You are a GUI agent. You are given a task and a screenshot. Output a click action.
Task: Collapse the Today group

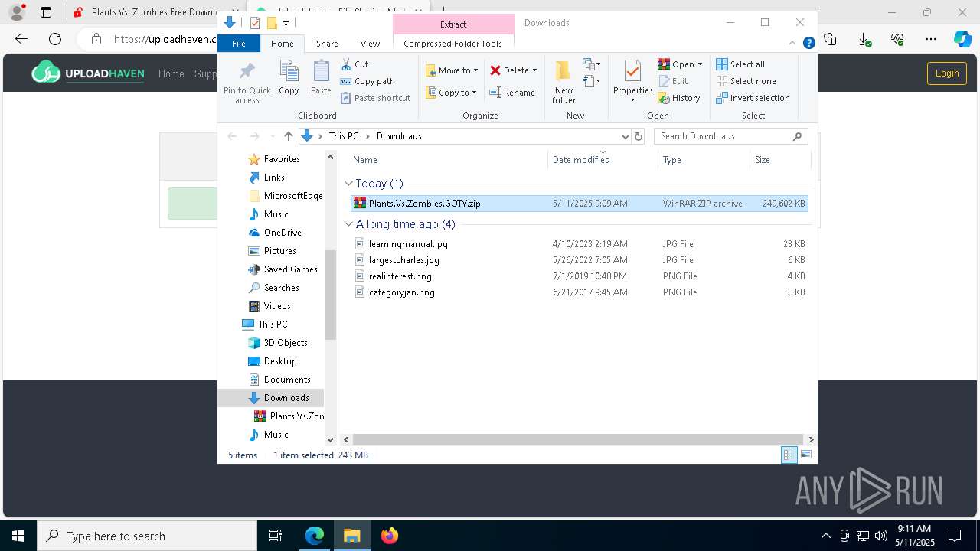348,184
